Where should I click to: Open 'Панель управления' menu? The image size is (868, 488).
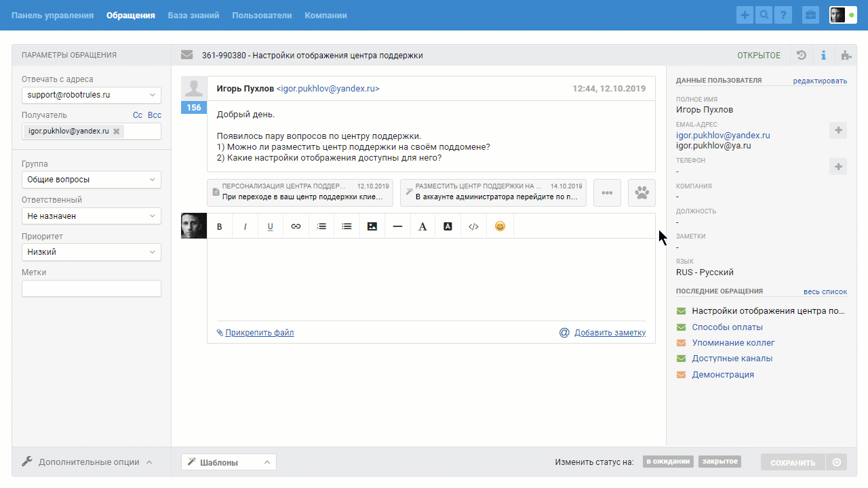[x=52, y=15]
